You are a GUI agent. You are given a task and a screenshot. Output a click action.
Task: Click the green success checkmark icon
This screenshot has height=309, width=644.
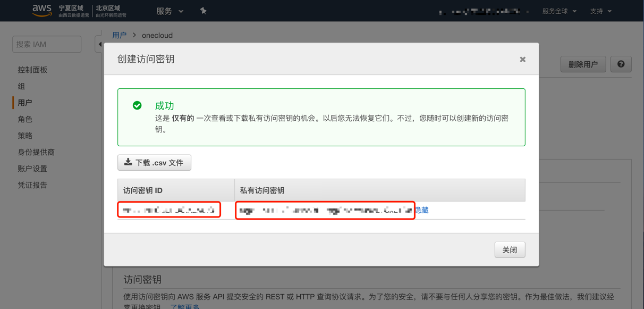coord(137,105)
